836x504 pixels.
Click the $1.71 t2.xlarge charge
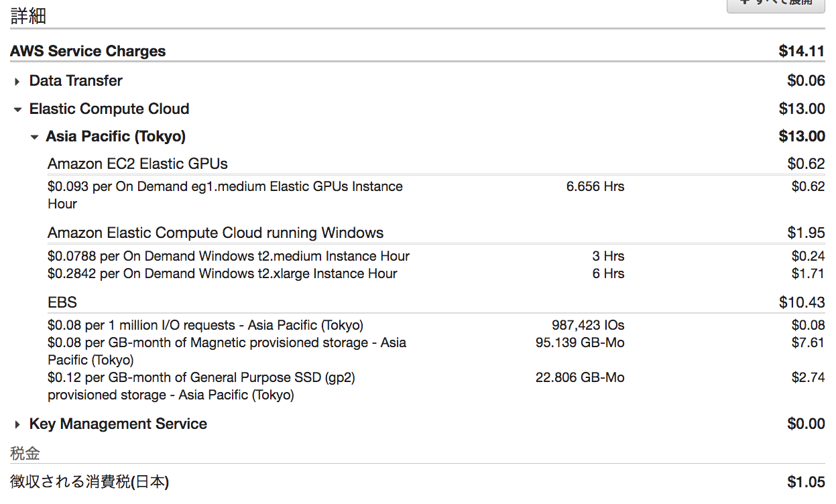[808, 274]
